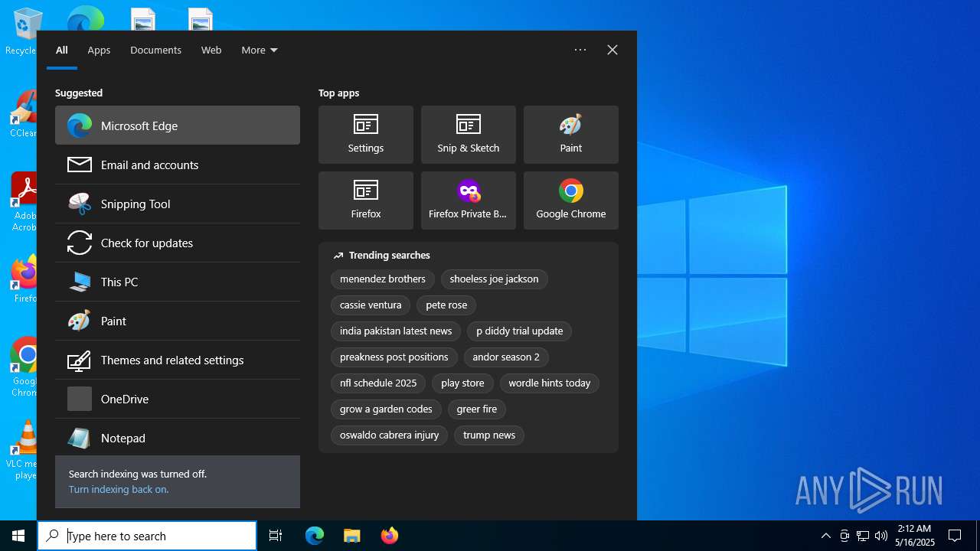Open the volume control in the tray

[880, 536]
